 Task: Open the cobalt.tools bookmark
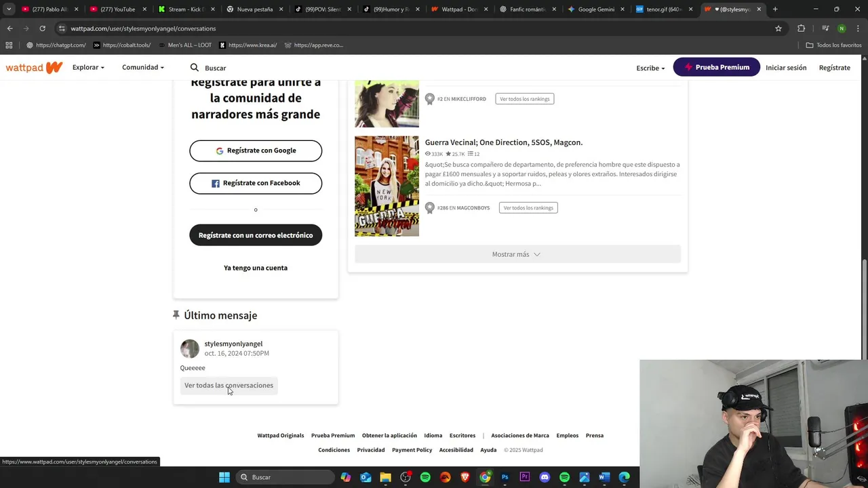122,45
